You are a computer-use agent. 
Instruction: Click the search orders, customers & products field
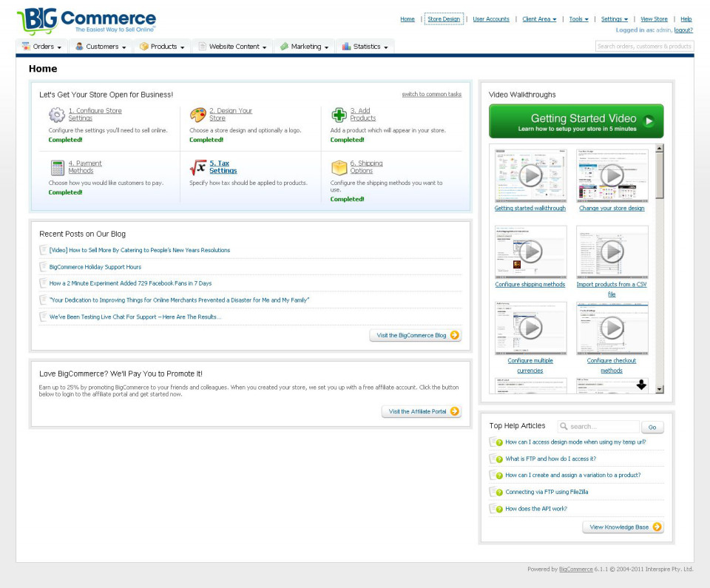(x=644, y=46)
